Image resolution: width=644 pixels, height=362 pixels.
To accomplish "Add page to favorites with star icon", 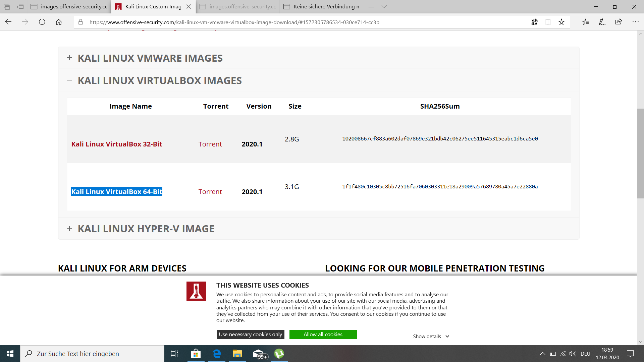I will (561, 22).
